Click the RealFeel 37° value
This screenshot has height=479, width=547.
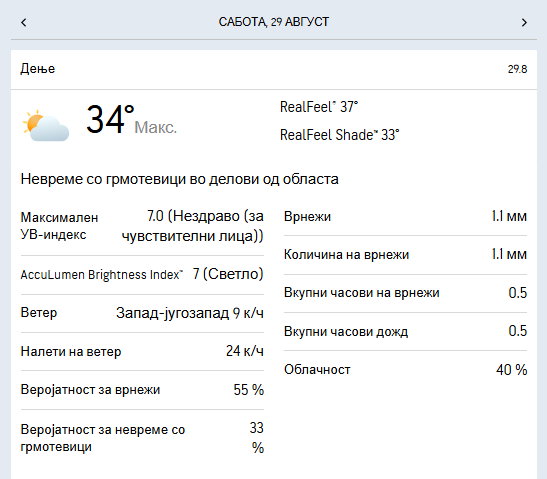[x=319, y=107]
